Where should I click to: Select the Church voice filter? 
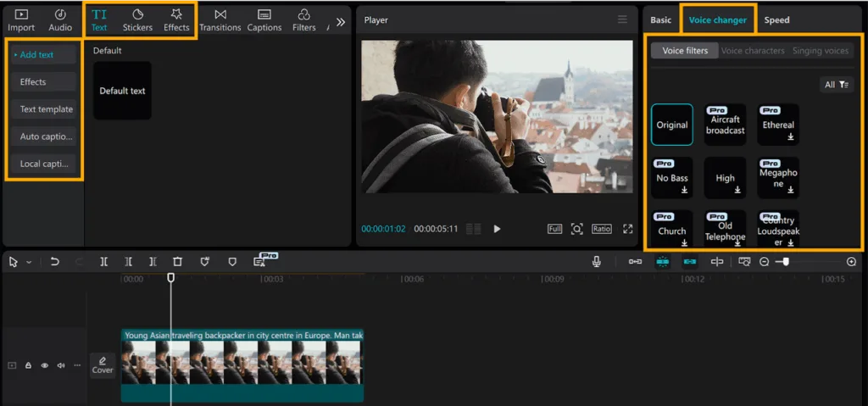671,230
